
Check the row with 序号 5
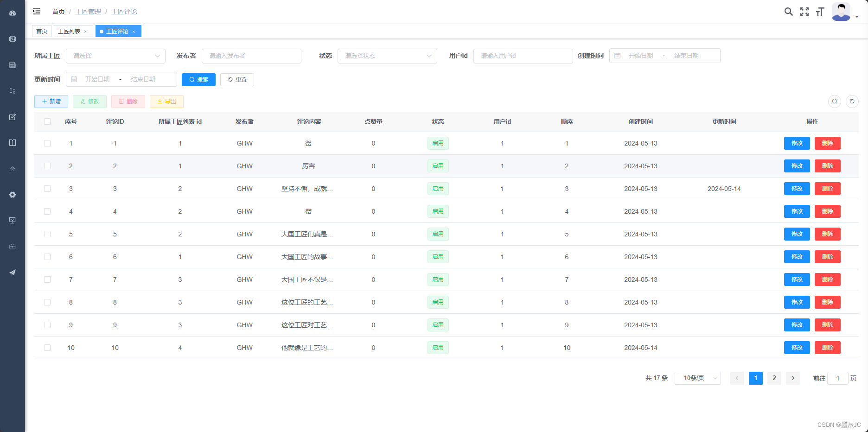coord(47,234)
